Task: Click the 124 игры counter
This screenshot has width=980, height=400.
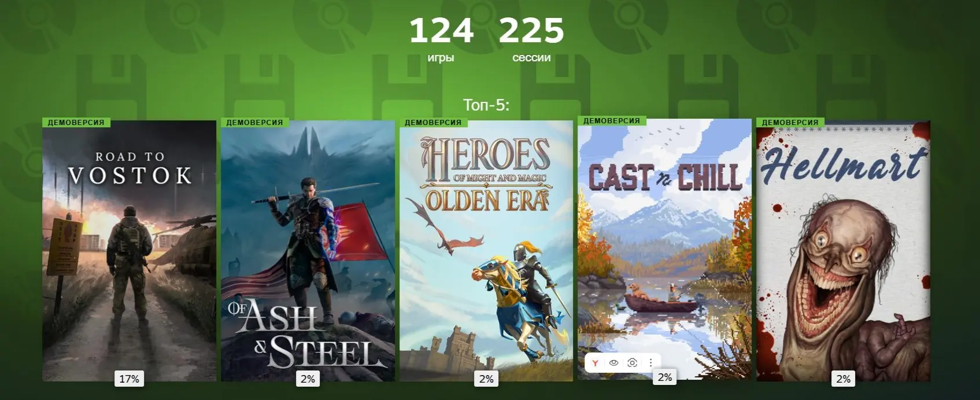Action: tap(441, 39)
